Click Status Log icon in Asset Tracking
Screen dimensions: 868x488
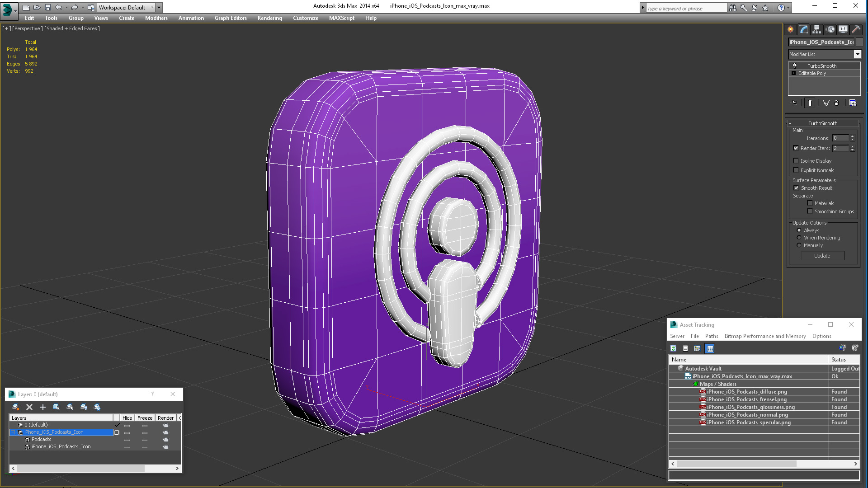pos(685,348)
